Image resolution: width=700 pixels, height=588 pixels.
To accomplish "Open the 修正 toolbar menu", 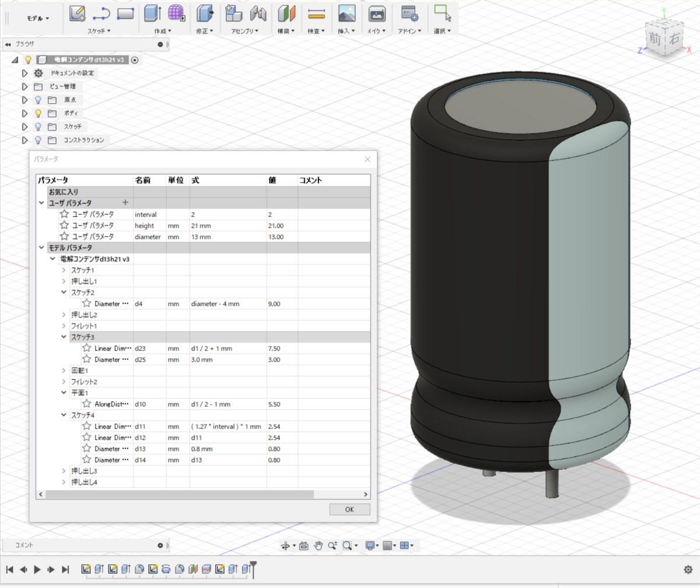I will 205,30.
